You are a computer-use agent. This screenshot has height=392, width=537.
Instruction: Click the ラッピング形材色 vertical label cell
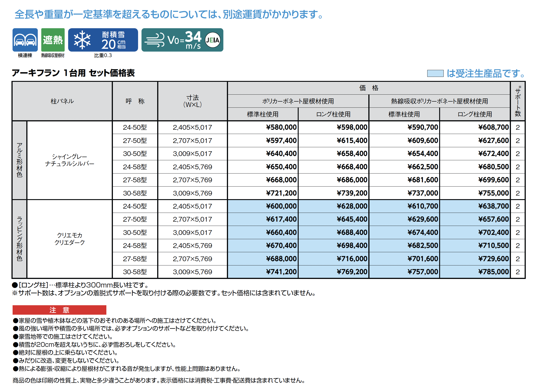pyautogui.click(x=20, y=239)
